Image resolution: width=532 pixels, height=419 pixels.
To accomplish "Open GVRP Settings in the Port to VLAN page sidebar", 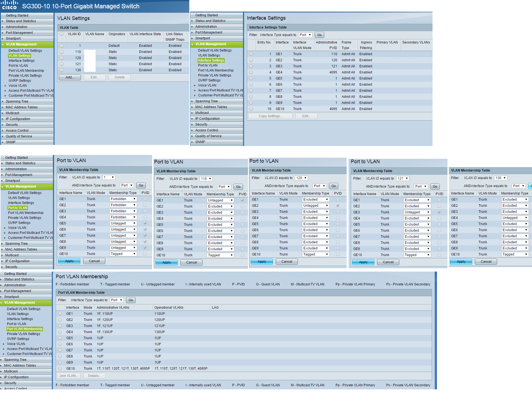I will coord(19,223).
